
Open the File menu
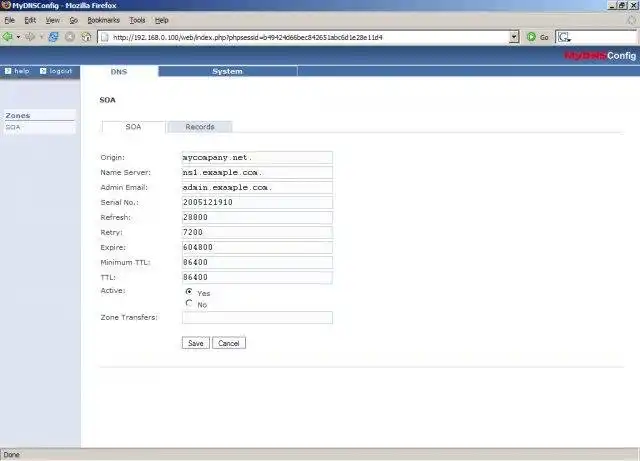point(9,20)
